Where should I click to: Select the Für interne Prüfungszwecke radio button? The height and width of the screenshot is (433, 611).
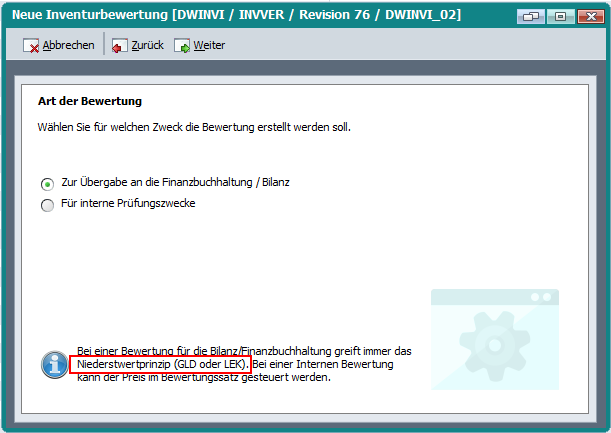pyautogui.click(x=47, y=205)
